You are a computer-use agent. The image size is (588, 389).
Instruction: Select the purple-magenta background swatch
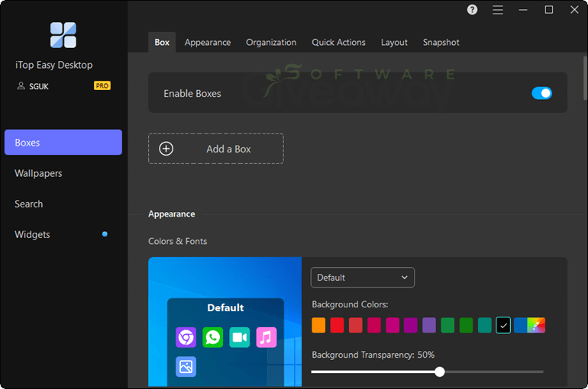tap(411, 325)
